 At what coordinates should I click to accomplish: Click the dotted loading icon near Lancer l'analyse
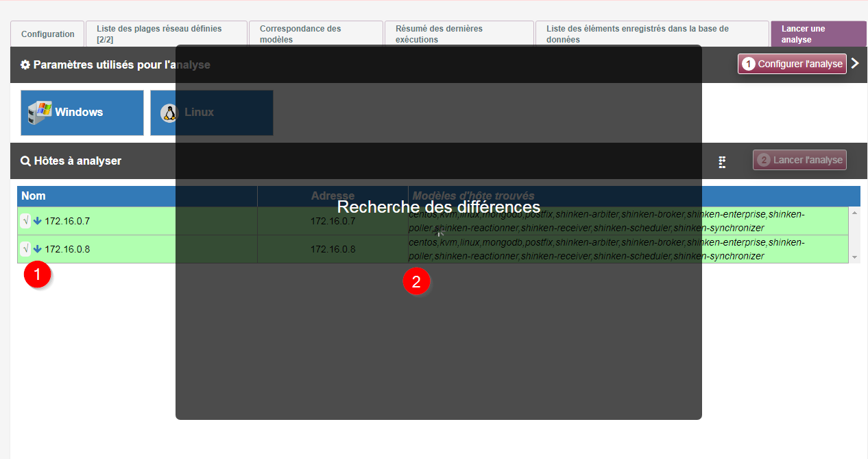click(722, 162)
